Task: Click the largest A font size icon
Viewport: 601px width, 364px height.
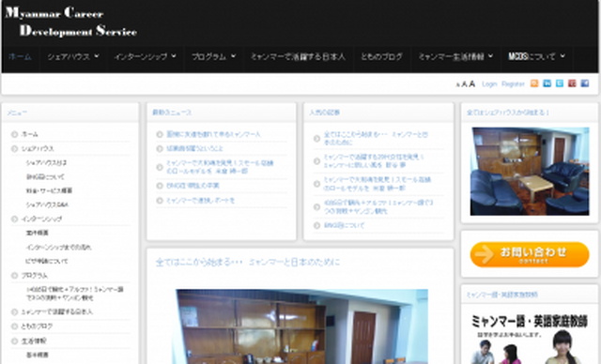Action: pyautogui.click(x=472, y=83)
